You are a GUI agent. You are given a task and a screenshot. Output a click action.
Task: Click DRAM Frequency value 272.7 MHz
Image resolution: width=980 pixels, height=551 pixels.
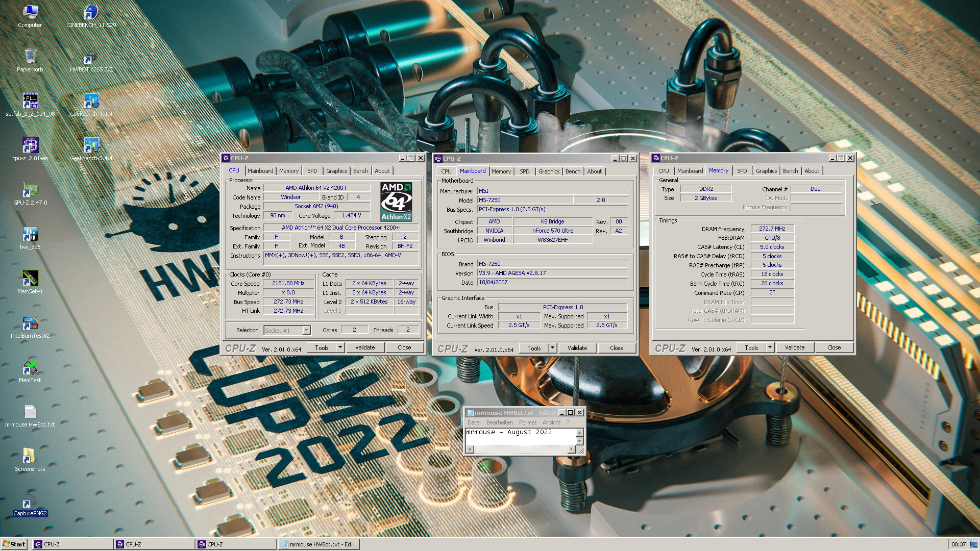click(x=772, y=229)
